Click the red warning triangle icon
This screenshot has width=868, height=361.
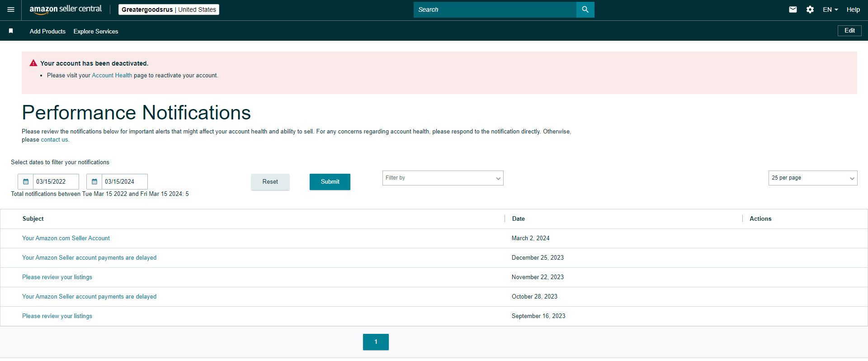(x=33, y=63)
